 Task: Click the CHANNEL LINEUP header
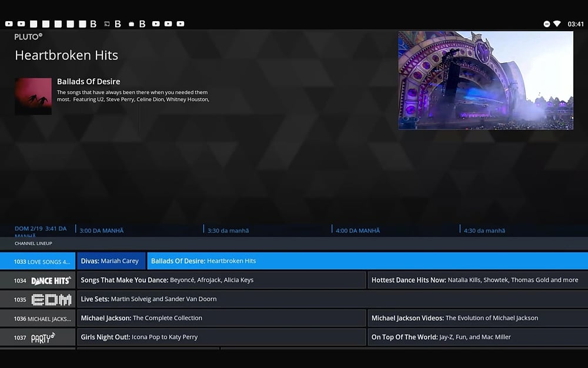click(34, 243)
